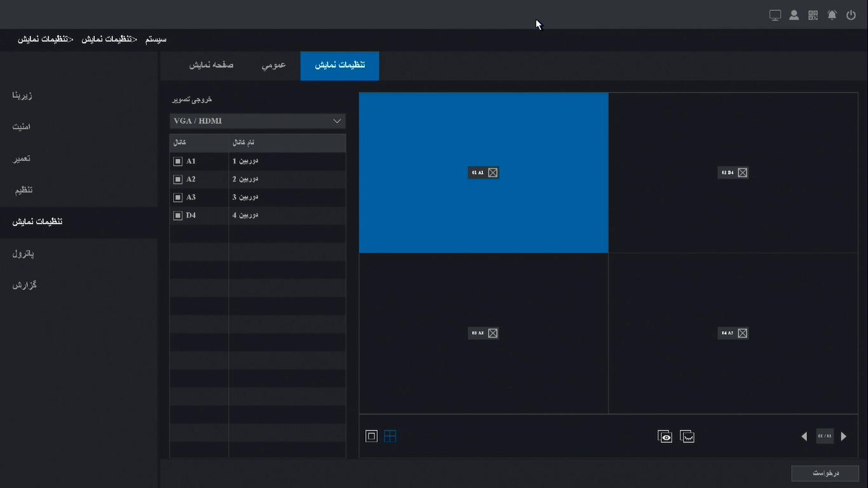Click the دوربین 3 channel name cell
Image resolution: width=868 pixels, height=488 pixels.
click(287, 197)
